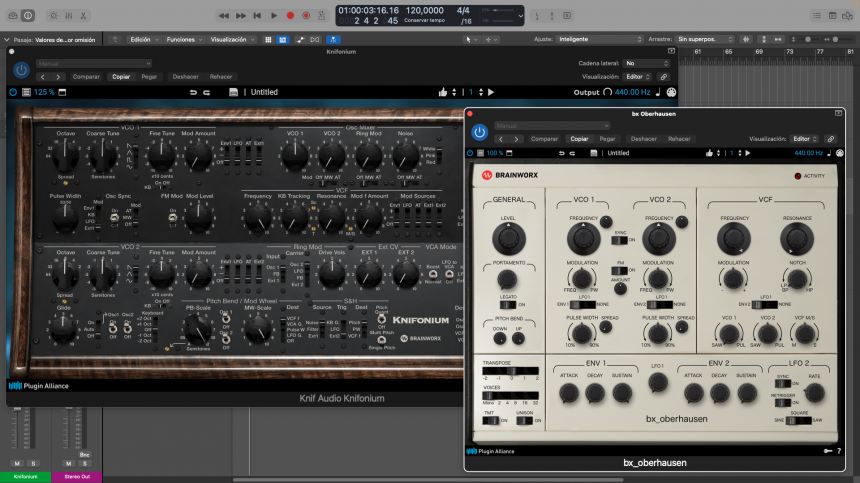Screen dimensions: 860x483
Task: Open Smart Controls icon in control bar
Action: (53, 16)
